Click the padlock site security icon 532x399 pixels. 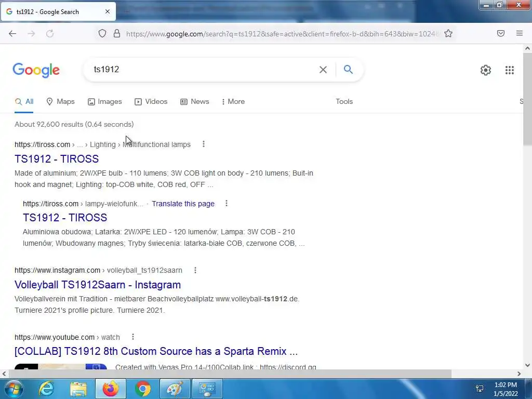coord(117,33)
